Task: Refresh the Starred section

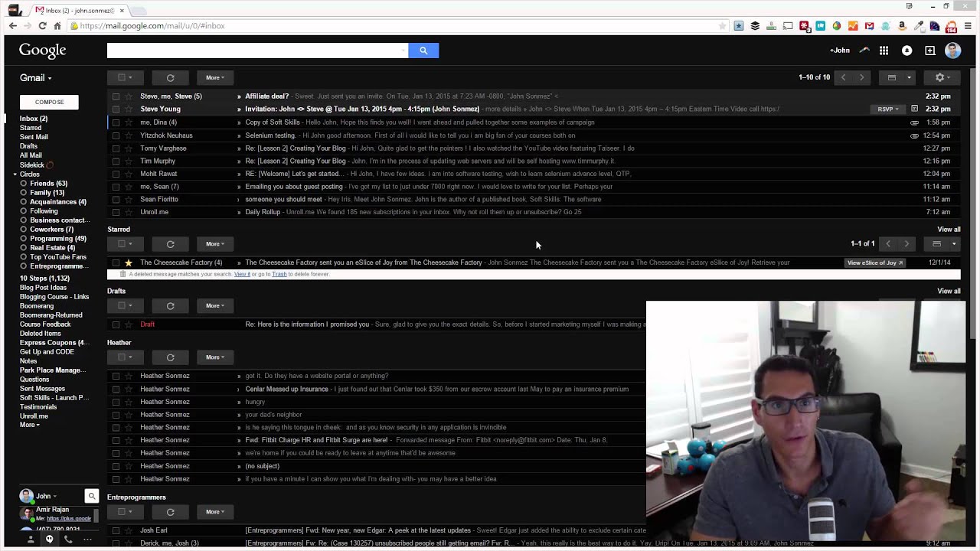Action: [170, 244]
